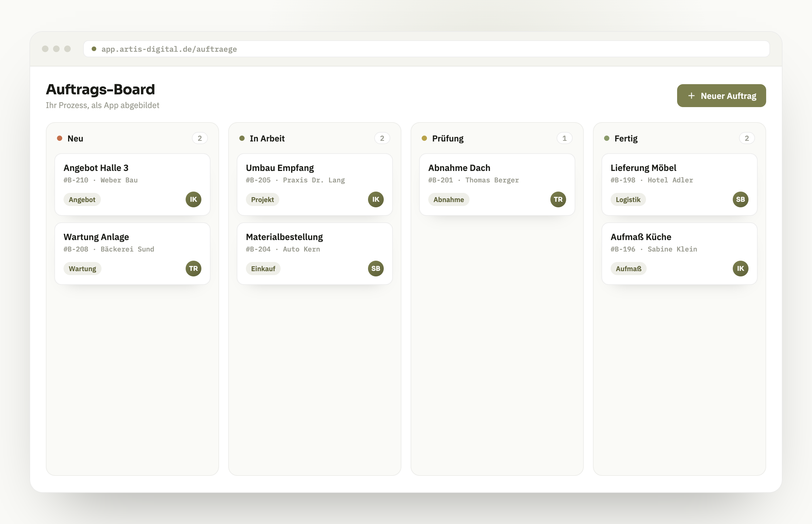Click the IK avatar on Umbau Empfang
Screen dimensions: 812x524
pyautogui.click(x=376, y=199)
